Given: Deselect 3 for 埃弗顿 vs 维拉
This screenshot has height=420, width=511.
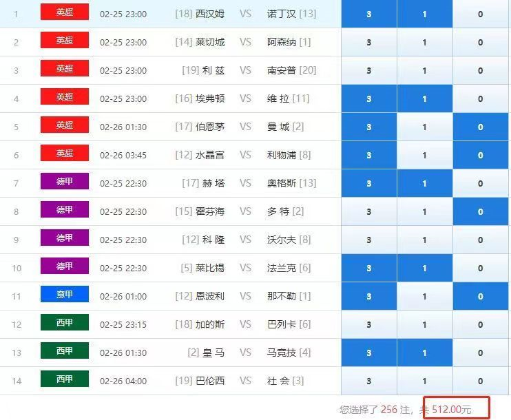Looking at the screenshot, I should (369, 98).
